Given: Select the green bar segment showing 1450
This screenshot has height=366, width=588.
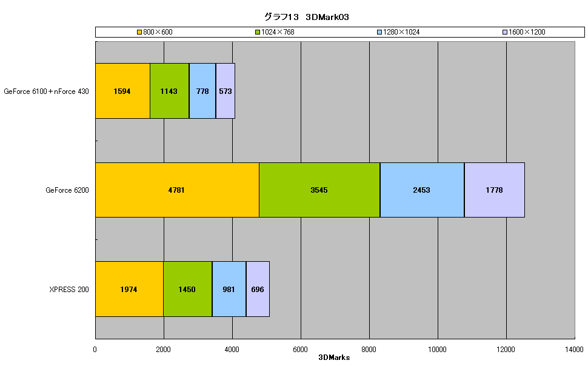Looking at the screenshot, I should pyautogui.click(x=187, y=289).
